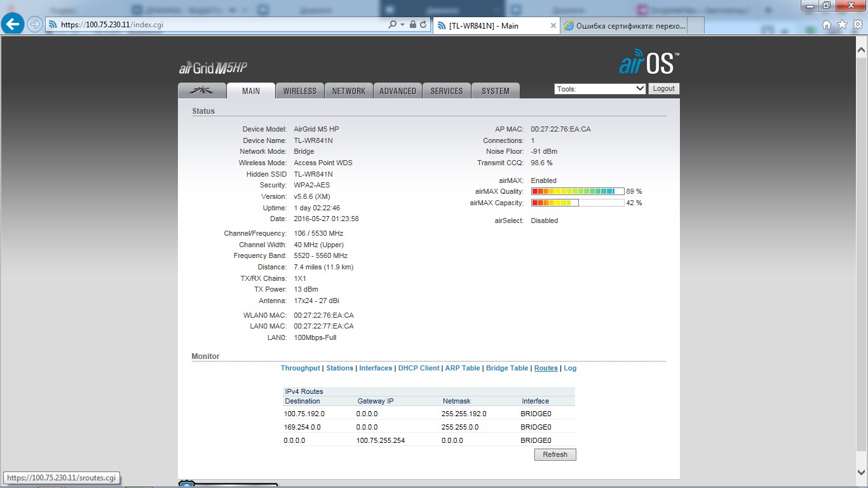868x488 pixels.
Task: Click the Distance value 7.4 miles
Action: coord(323,267)
